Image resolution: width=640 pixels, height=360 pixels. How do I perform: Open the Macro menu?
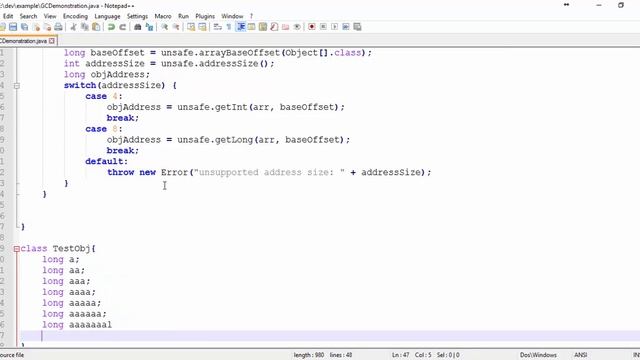click(163, 16)
